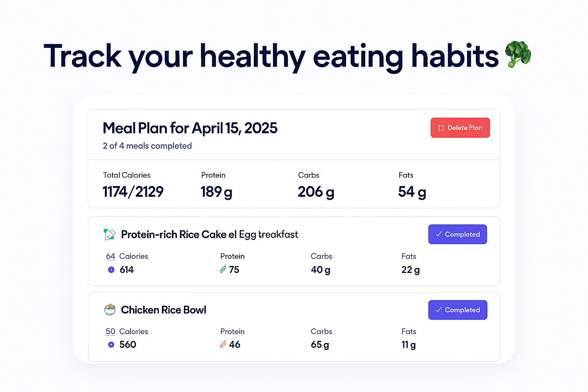This screenshot has height=392, width=588.
Task: Click the Chicken Rice Bowl salad icon
Action: click(x=110, y=309)
